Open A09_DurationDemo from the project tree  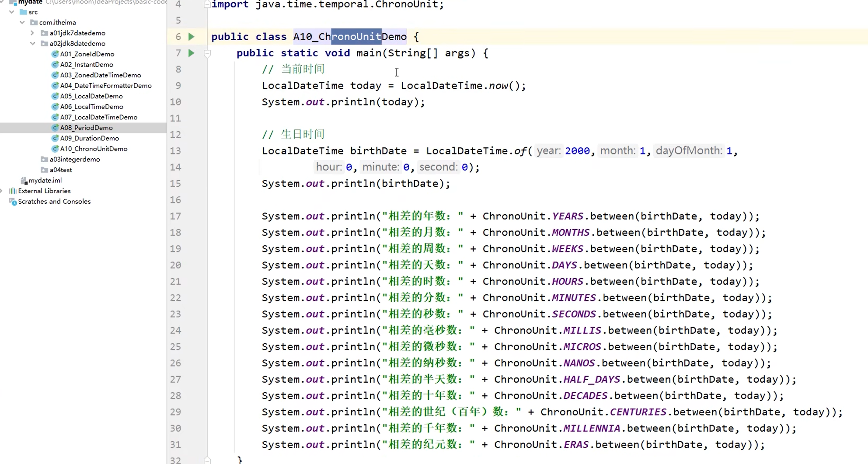point(89,138)
